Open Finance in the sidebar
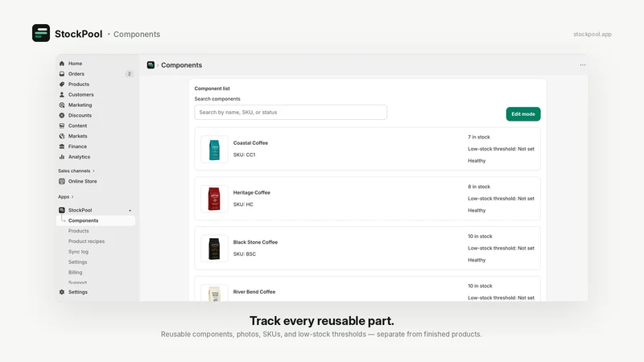This screenshot has width=644, height=362. point(77,146)
